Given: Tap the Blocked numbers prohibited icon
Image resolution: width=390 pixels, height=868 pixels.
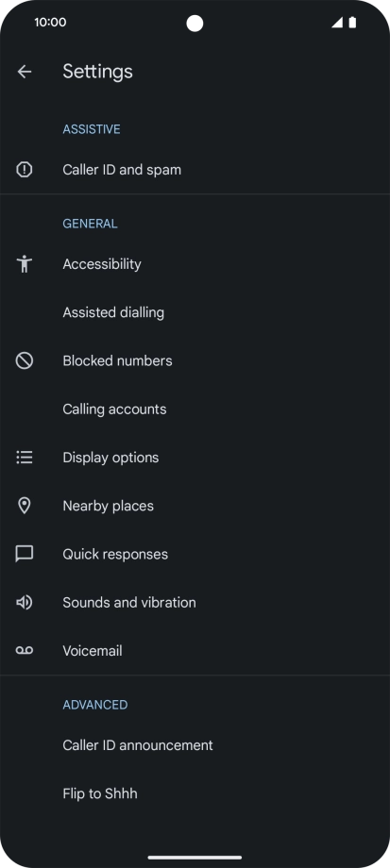Looking at the screenshot, I should click(25, 361).
